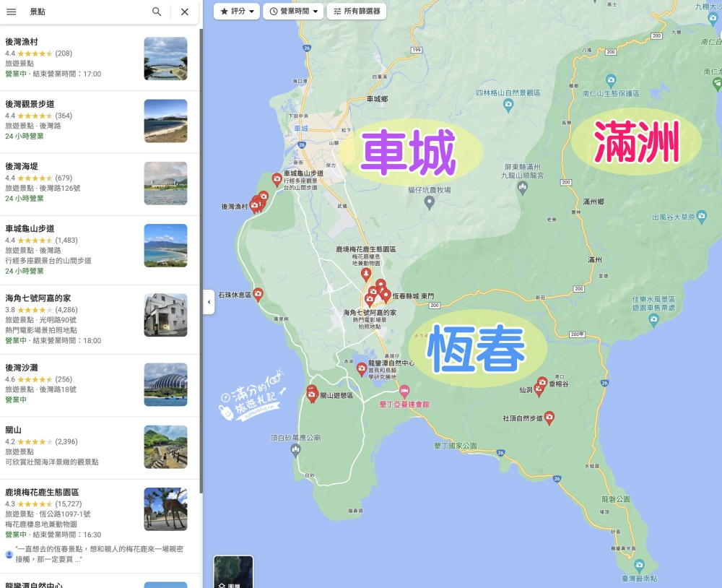Click the 關山 photo thumbnail

point(165,447)
